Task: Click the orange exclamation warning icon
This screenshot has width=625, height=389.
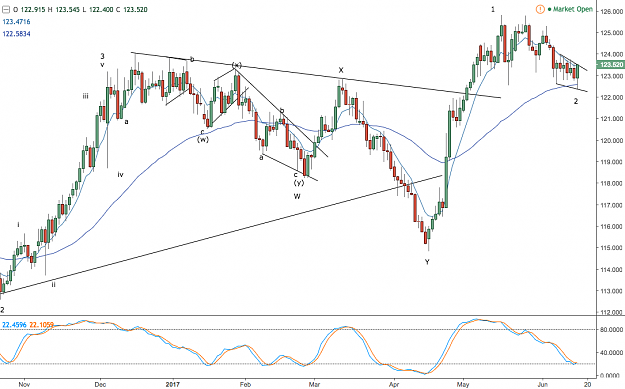Action: 540,9
